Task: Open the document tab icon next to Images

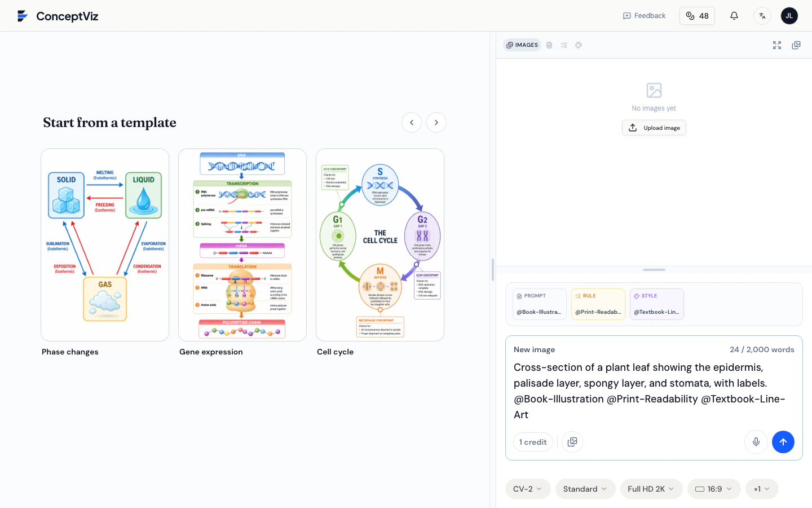Action: (549, 45)
